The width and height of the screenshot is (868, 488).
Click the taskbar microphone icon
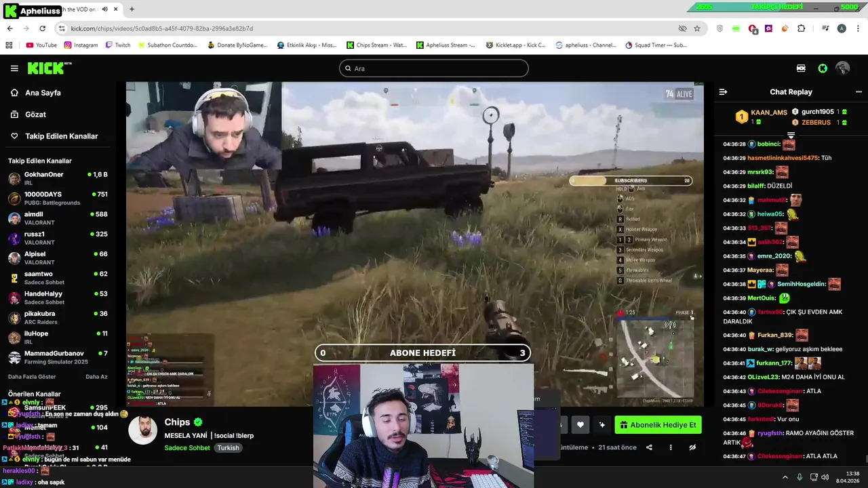(x=800, y=477)
